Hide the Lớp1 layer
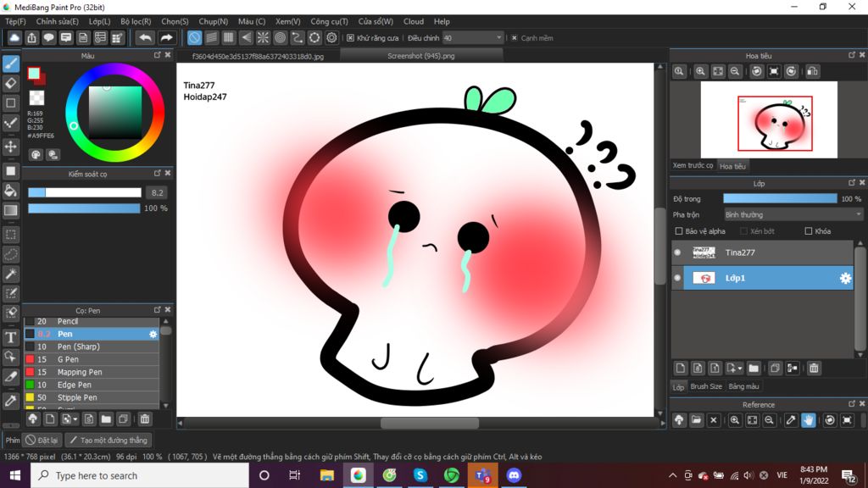 (677, 278)
